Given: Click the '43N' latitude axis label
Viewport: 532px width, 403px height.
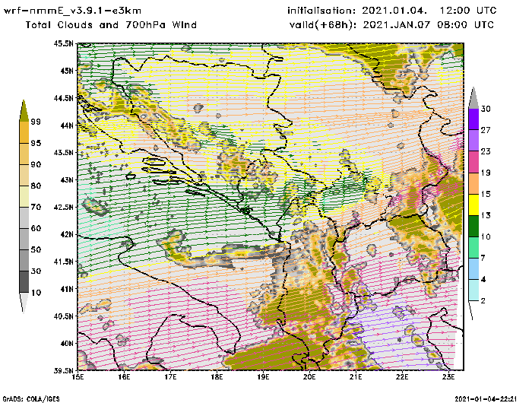Looking at the screenshot, I should (67, 179).
